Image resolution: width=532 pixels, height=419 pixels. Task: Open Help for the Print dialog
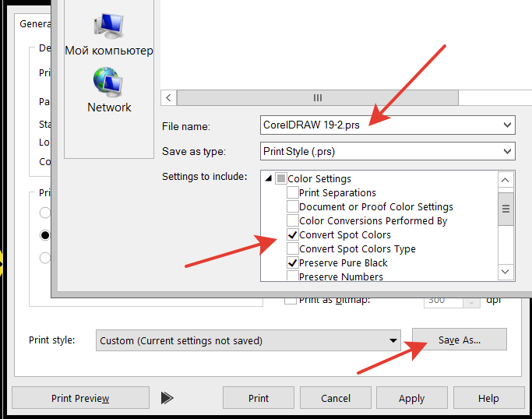coord(488,398)
